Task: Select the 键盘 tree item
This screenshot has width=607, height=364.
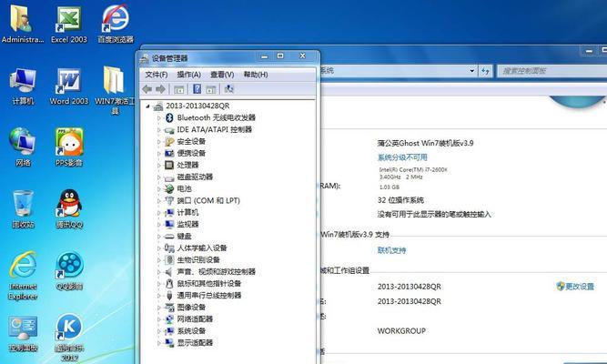Action: tap(184, 237)
